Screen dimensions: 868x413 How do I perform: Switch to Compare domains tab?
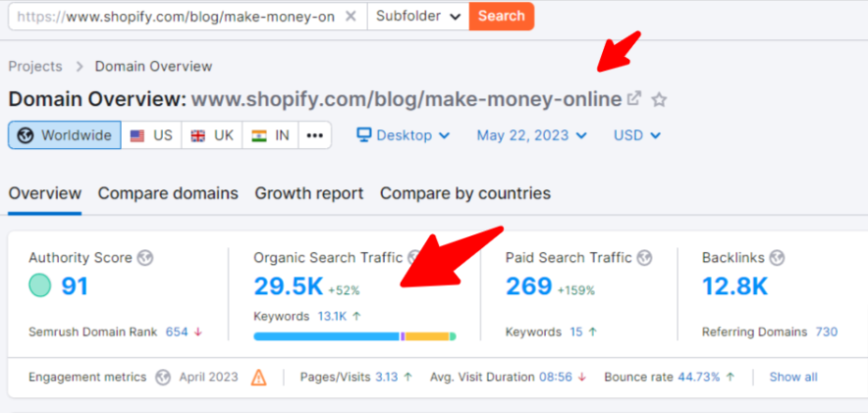click(x=168, y=193)
